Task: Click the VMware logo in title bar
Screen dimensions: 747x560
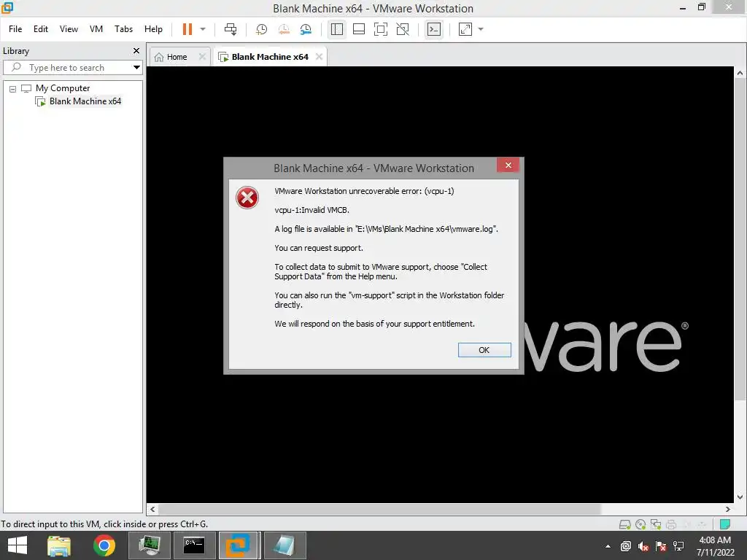Action: point(7,7)
